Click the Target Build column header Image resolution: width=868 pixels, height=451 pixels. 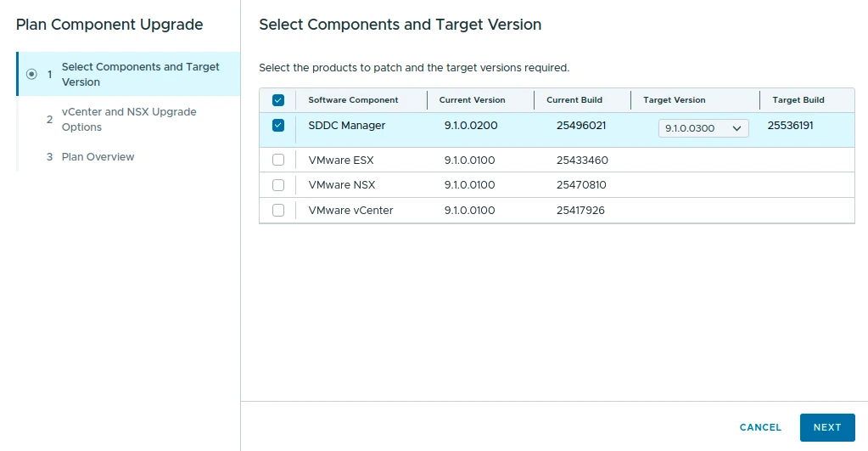pyautogui.click(x=798, y=100)
